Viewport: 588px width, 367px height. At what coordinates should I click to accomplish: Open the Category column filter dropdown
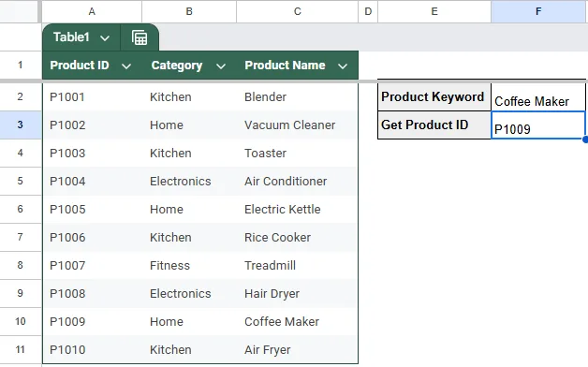221,66
